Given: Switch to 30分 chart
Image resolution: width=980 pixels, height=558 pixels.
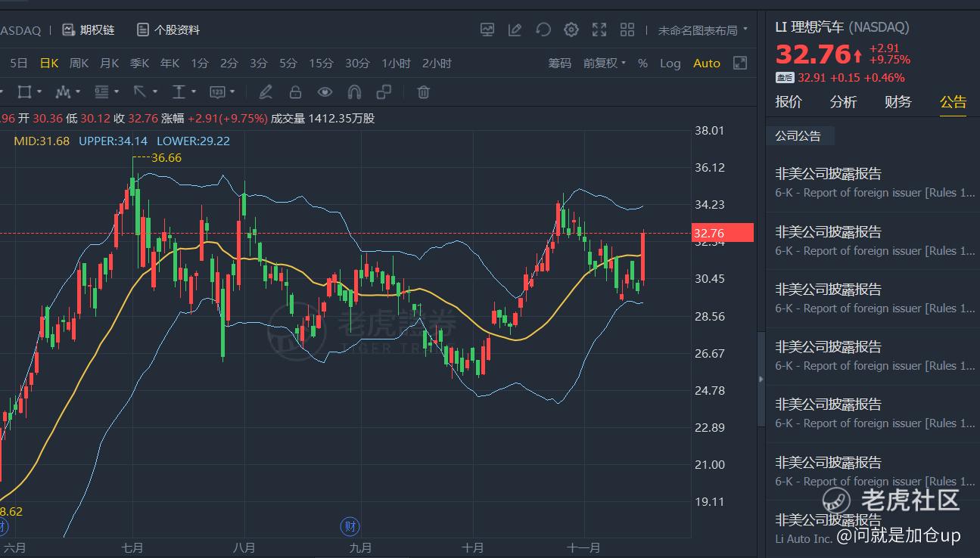Looking at the screenshot, I should 358,64.
